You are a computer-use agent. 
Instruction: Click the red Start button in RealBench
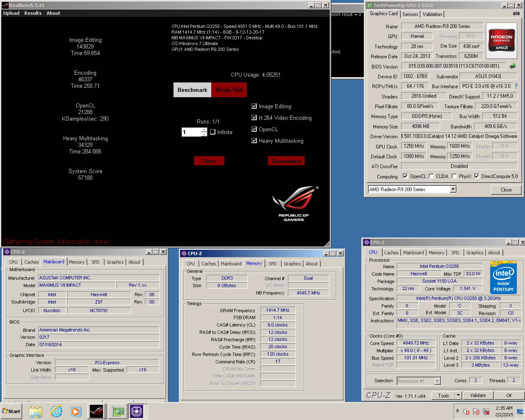(209, 161)
